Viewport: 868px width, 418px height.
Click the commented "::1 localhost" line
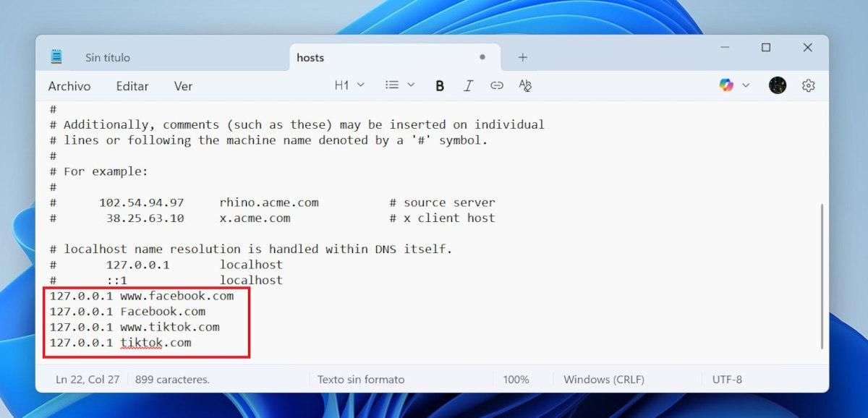tap(166, 280)
